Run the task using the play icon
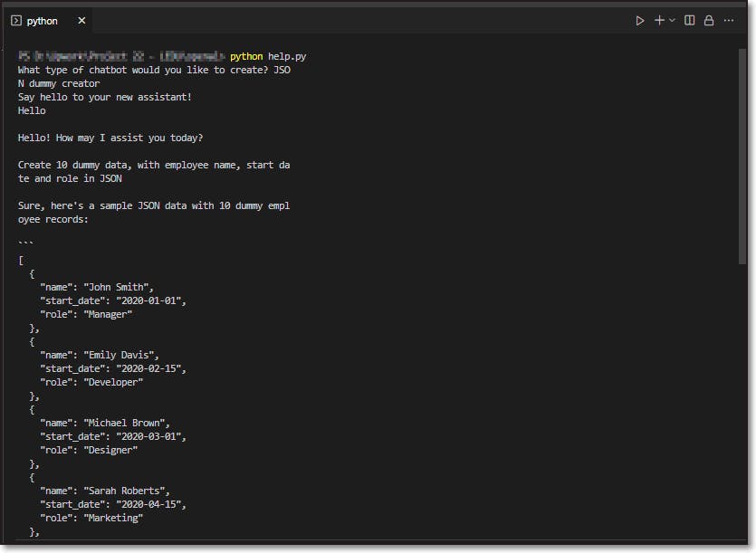756x553 pixels. 640,20
